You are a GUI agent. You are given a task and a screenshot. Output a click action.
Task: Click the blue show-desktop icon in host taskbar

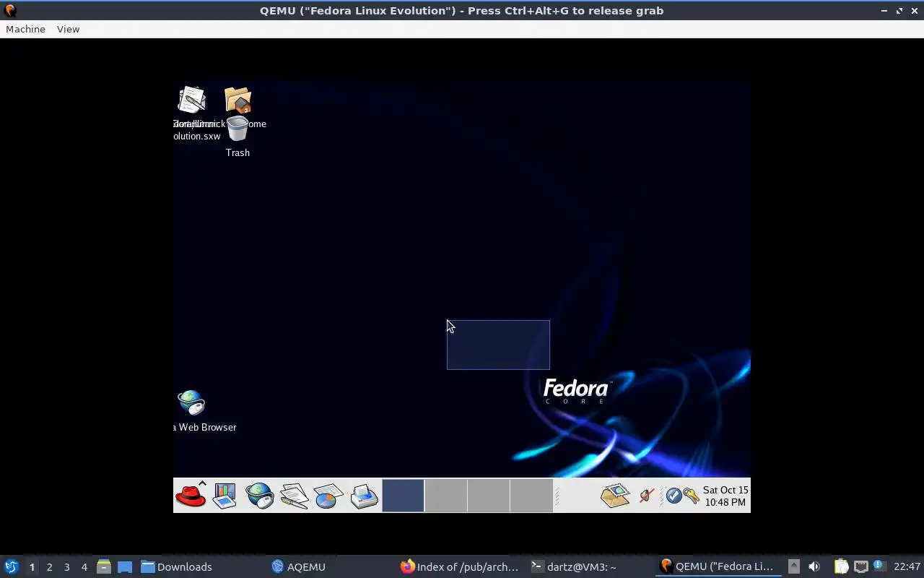(x=125, y=566)
